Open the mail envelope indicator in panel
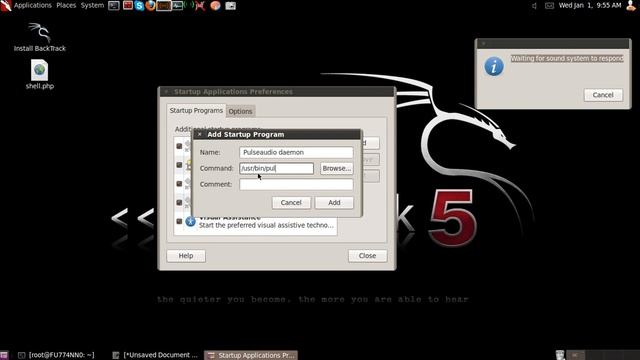 (549, 6)
